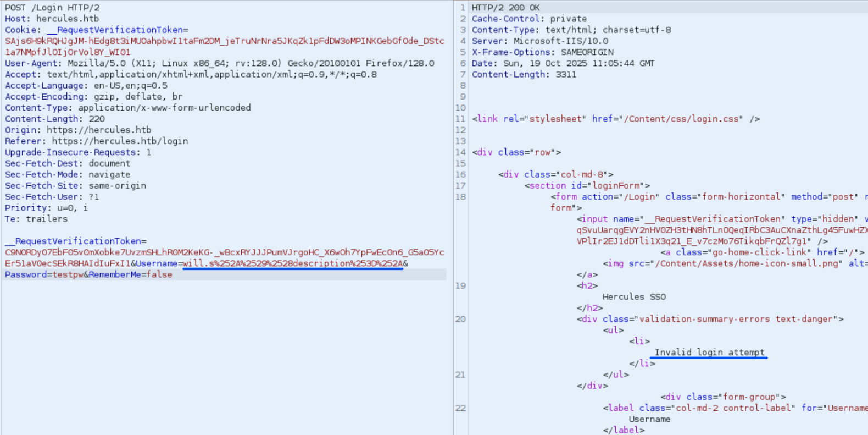Select the 'Accept-Language: en-US,en;q=0.5' line
The width and height of the screenshot is (868, 435).
tap(86, 85)
